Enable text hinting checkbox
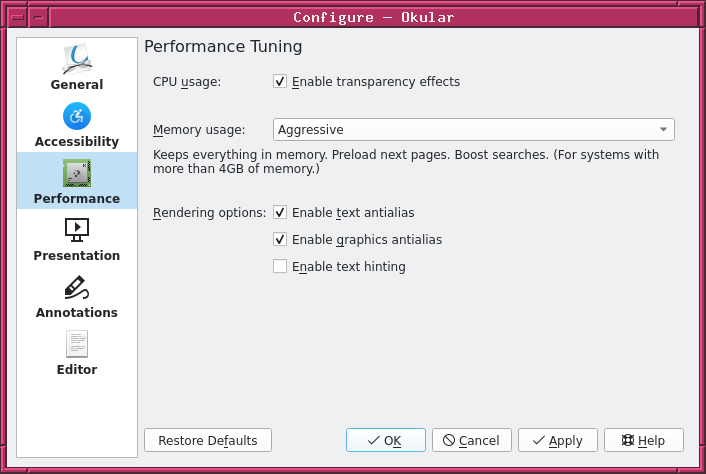The image size is (706, 474). pyautogui.click(x=280, y=267)
